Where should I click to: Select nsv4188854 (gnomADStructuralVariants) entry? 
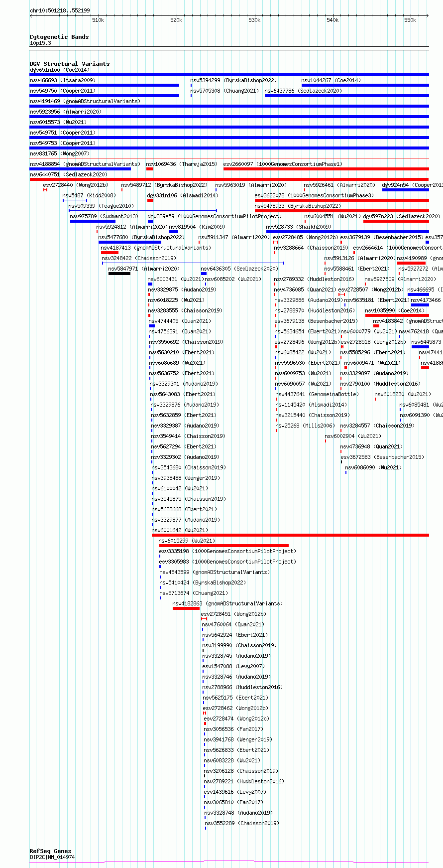(x=85, y=164)
